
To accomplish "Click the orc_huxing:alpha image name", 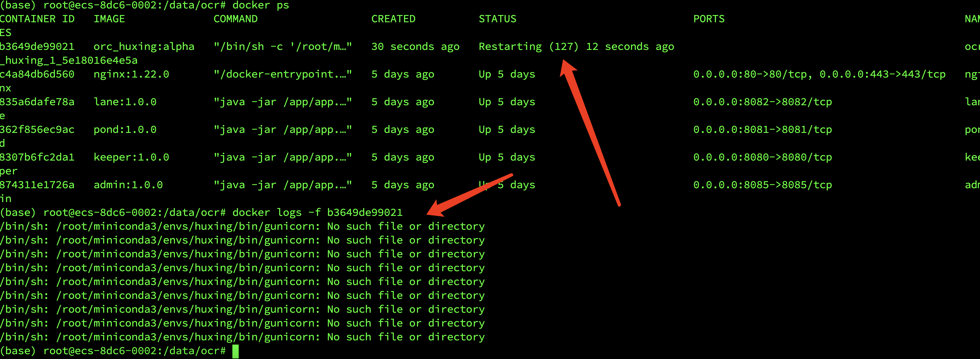I will (x=144, y=46).
